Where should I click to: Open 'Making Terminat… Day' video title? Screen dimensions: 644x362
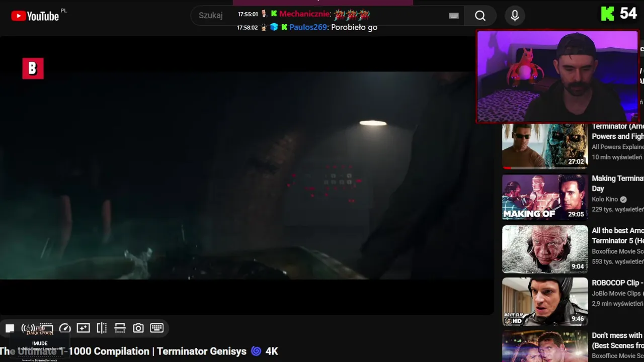pos(617,184)
